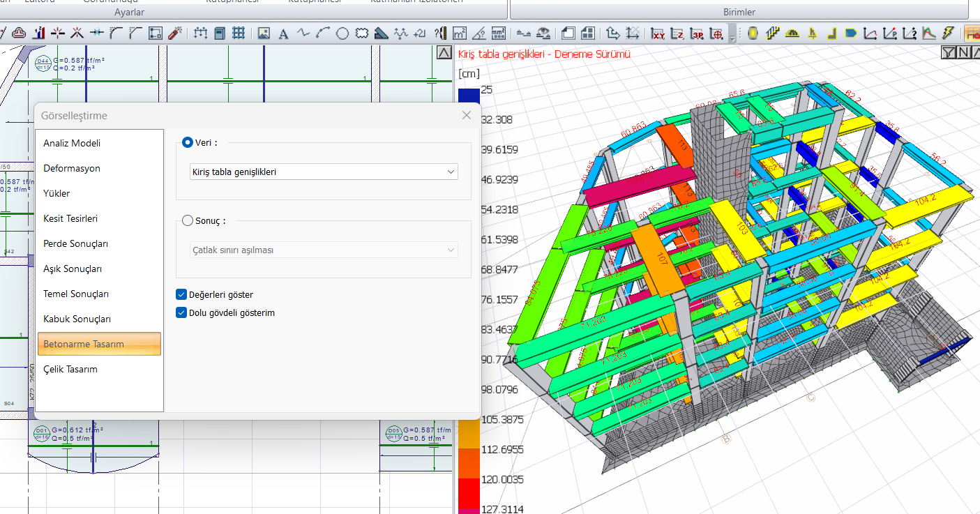The height and width of the screenshot is (514, 980).
Task: Click the collapse triangle on plan view
Action: [x=444, y=52]
